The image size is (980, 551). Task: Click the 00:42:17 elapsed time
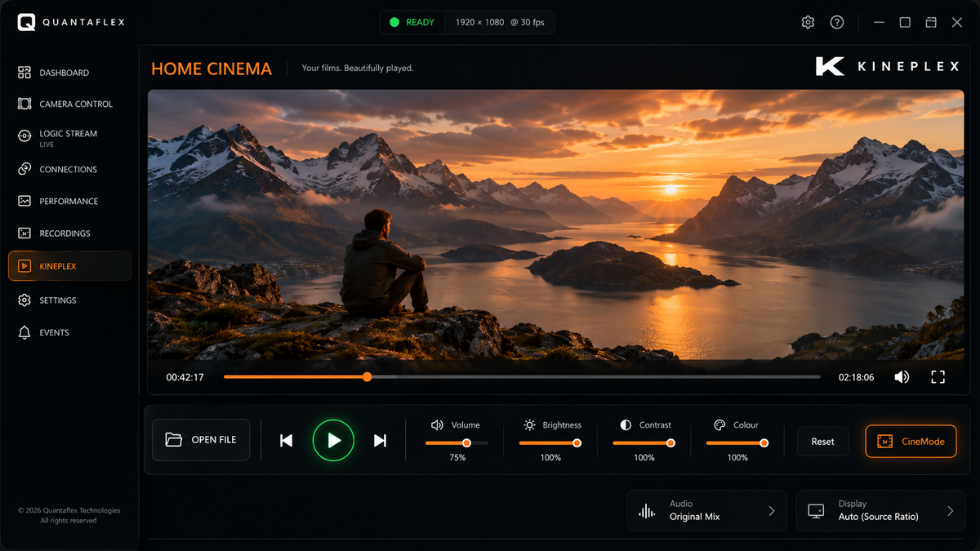(x=185, y=377)
